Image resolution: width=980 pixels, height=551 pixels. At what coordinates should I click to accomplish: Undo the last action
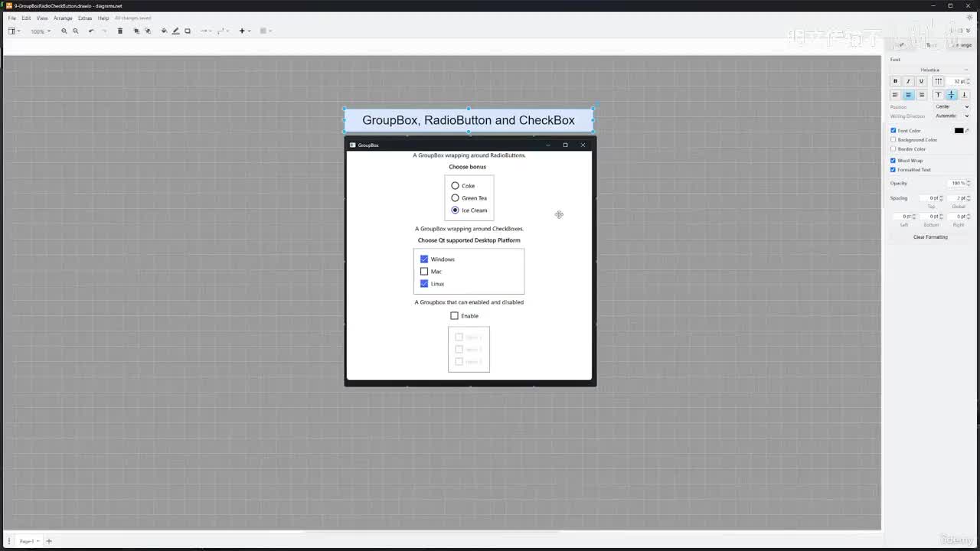click(91, 31)
